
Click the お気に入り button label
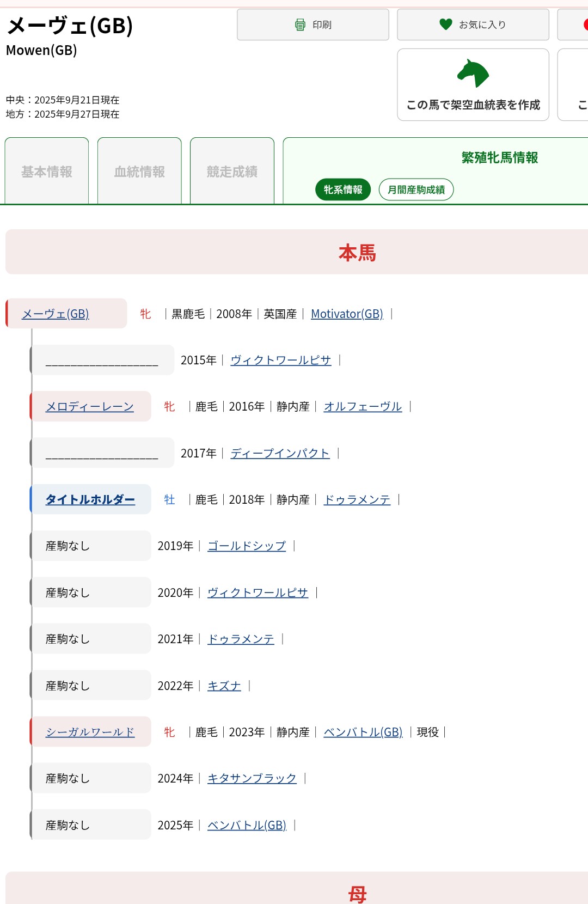(x=482, y=25)
